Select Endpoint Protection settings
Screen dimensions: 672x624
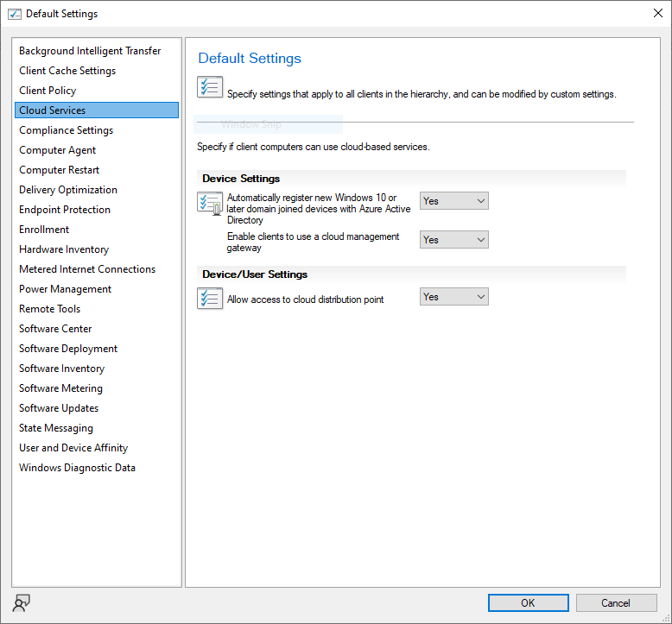pyautogui.click(x=65, y=210)
